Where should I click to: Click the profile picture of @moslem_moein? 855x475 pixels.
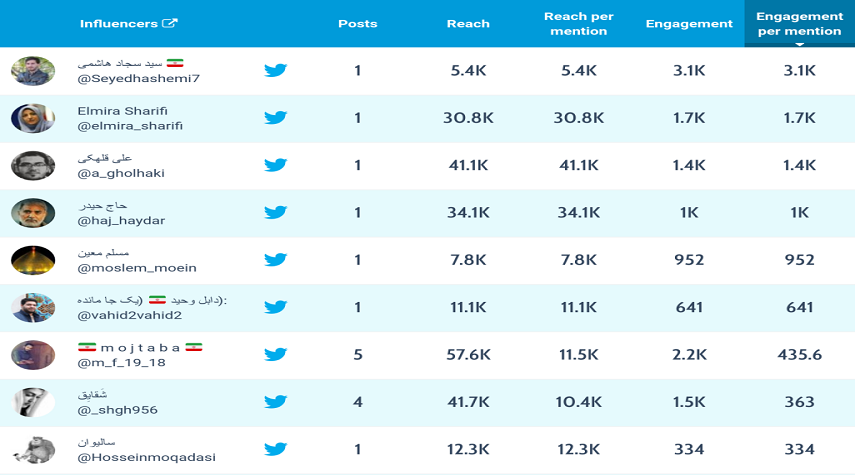click(x=33, y=260)
